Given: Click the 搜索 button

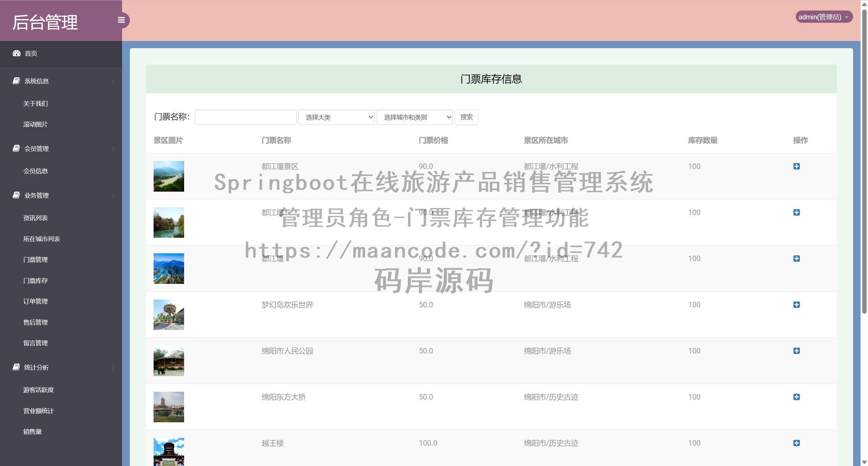Looking at the screenshot, I should 466,117.
